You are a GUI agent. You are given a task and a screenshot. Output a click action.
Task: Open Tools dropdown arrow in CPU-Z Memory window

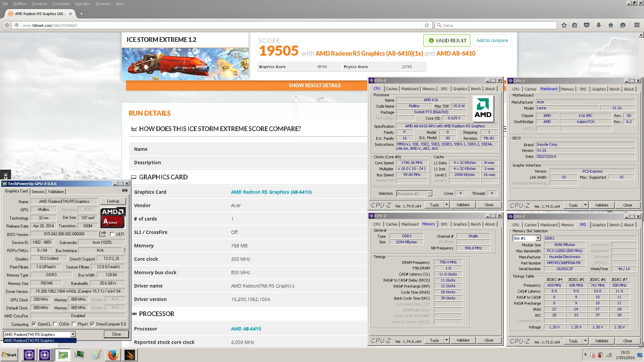[x=446, y=340]
